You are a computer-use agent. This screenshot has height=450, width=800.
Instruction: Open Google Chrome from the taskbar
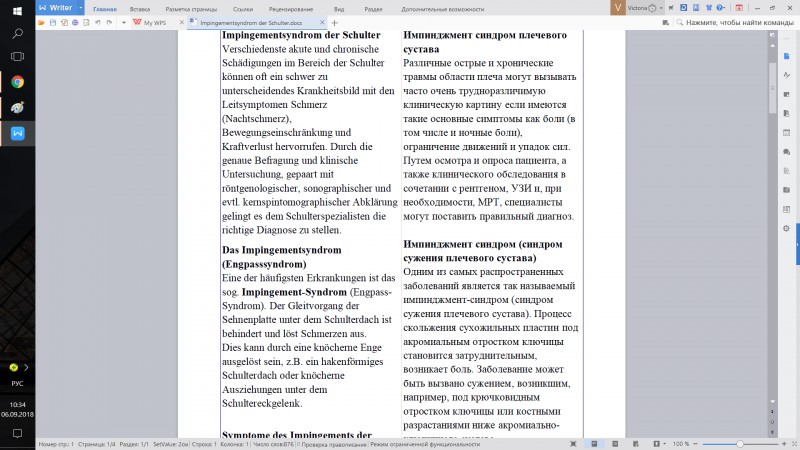click(17, 82)
